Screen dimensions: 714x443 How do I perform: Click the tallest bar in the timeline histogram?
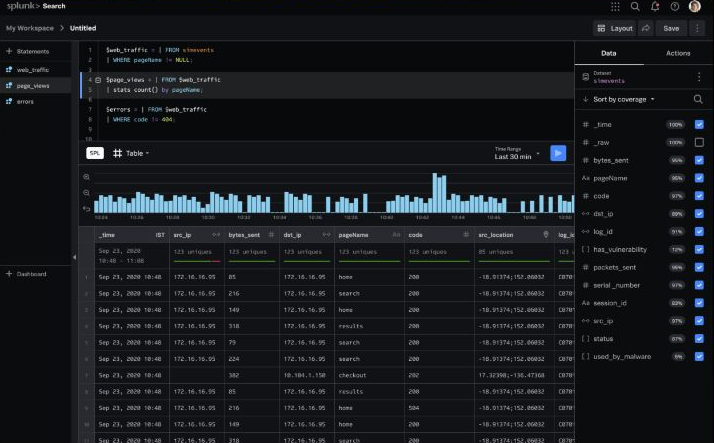coord(435,193)
